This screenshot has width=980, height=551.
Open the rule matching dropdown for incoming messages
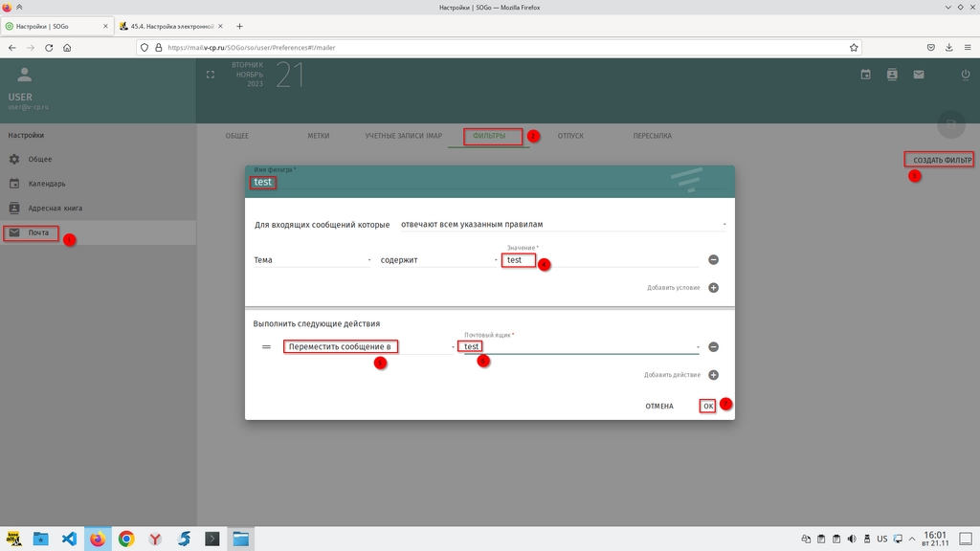click(x=563, y=225)
